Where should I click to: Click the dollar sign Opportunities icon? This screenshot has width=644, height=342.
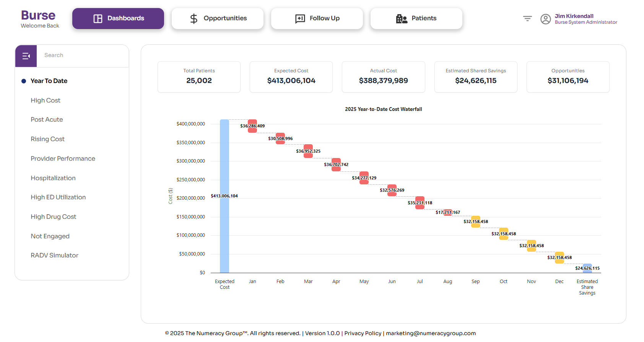pyautogui.click(x=194, y=19)
